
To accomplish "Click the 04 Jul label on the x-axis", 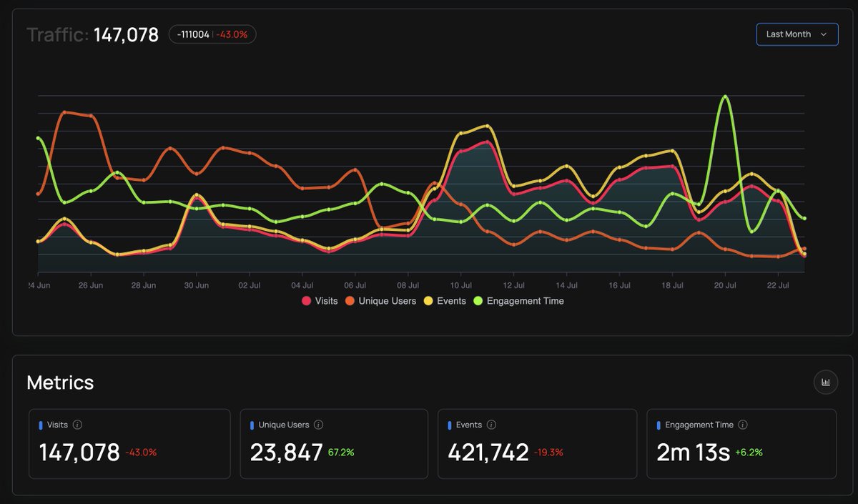I will [x=302, y=285].
